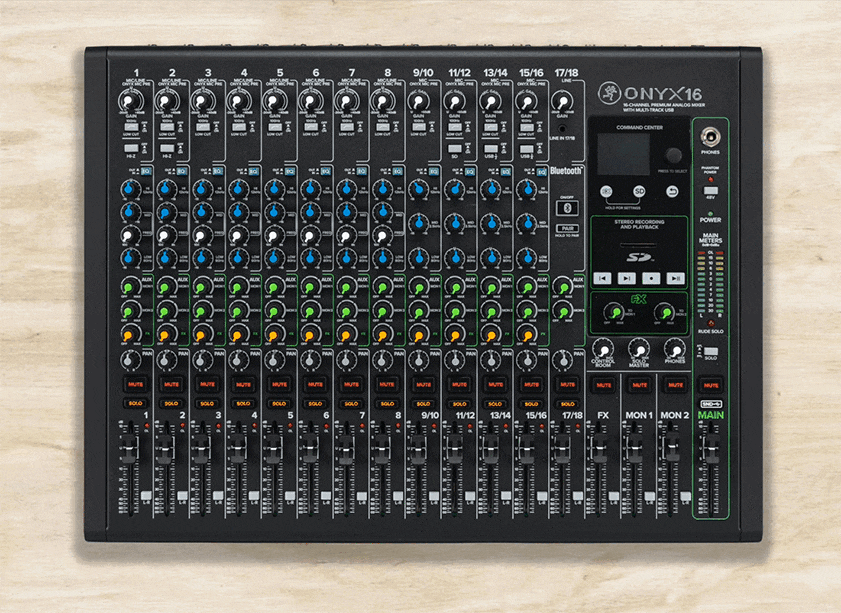Click the FX To Mon 2 knob
Image resolution: width=841 pixels, height=613 pixels.
[665, 312]
